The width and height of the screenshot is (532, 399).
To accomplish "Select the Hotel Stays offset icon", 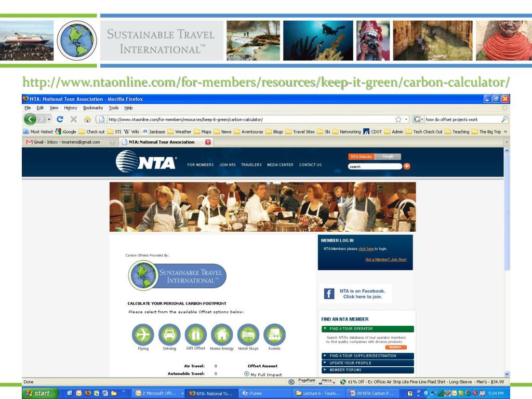I will [x=248, y=335].
